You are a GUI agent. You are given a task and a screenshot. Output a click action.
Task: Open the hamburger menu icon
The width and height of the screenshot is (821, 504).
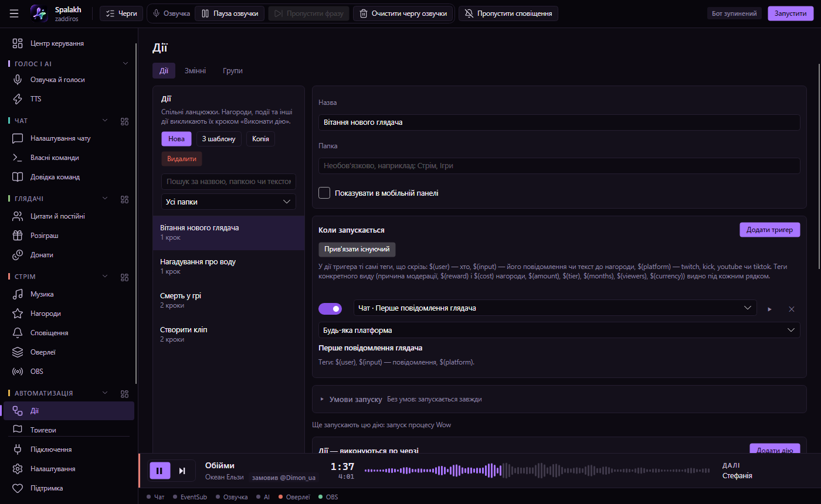click(14, 13)
